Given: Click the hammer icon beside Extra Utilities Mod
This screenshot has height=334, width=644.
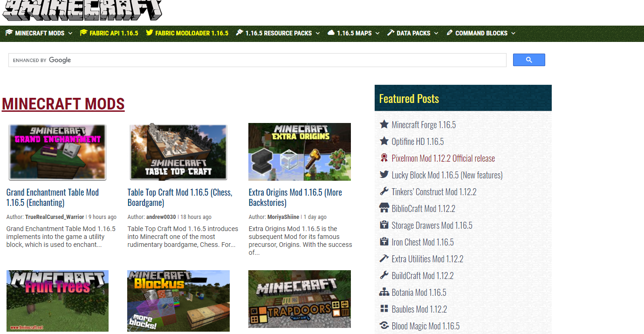Looking at the screenshot, I should [x=384, y=258].
